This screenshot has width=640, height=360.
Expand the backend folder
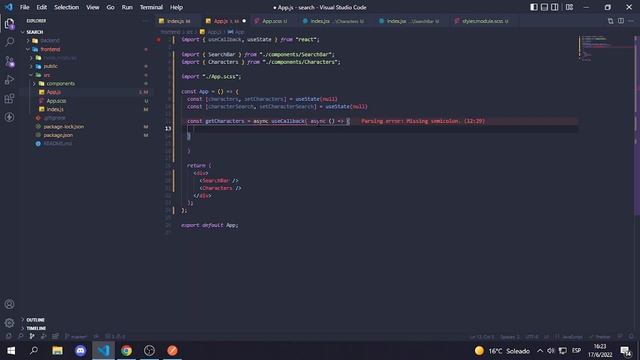50,40
